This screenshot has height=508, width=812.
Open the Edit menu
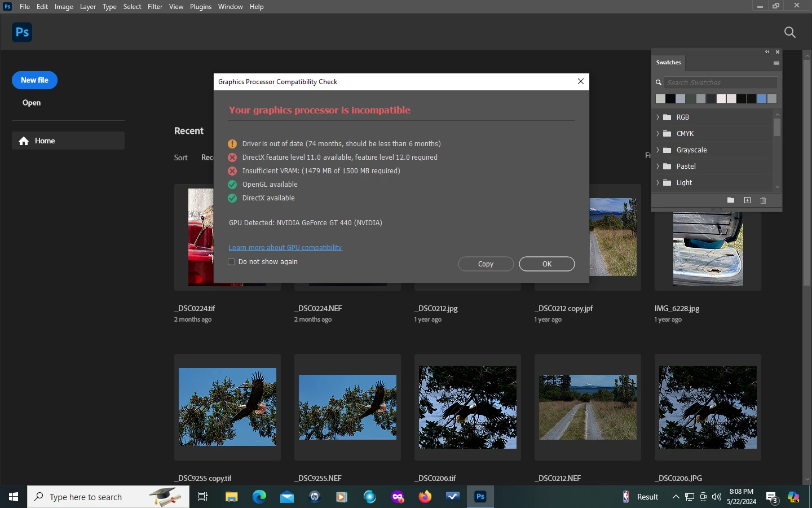42,7
